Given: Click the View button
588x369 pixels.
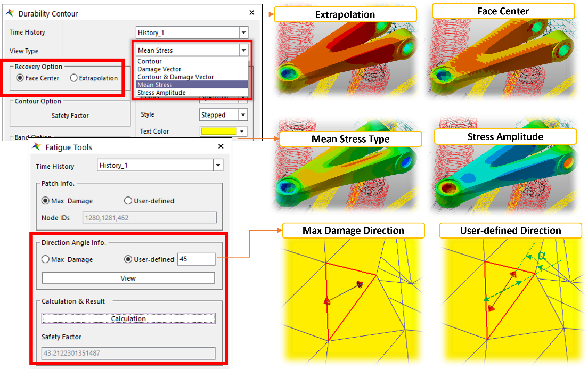Looking at the screenshot, I should click(x=128, y=278).
